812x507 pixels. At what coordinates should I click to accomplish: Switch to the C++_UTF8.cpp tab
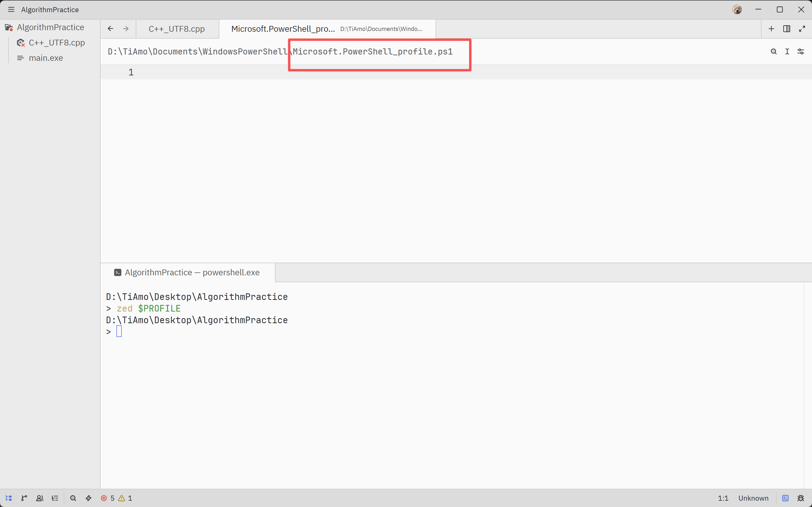point(177,29)
